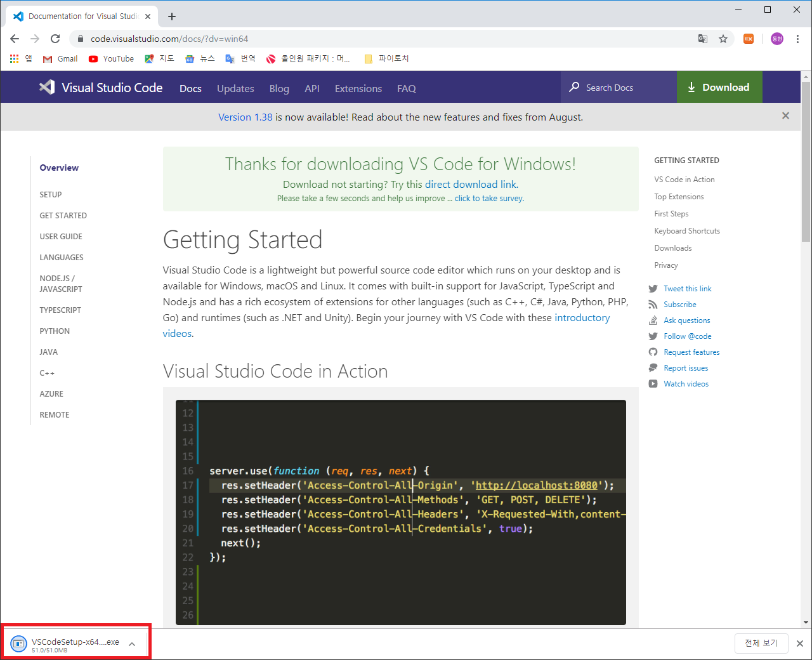Screen dimensions: 812x660
Task: Open the Blog nav item
Action: 279,88
